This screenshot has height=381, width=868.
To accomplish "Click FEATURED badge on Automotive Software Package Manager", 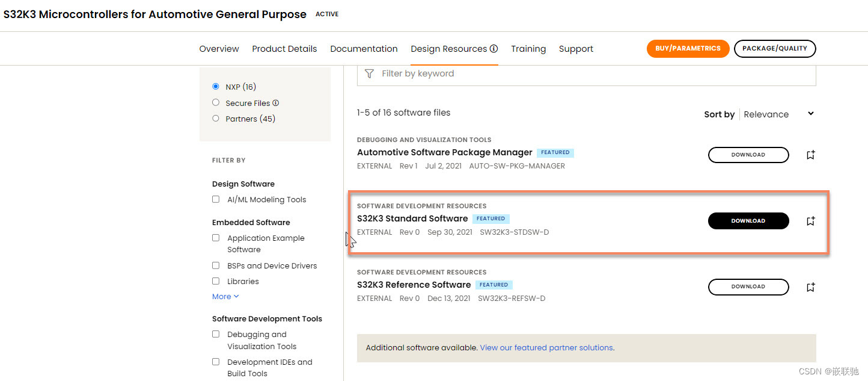I will point(555,152).
